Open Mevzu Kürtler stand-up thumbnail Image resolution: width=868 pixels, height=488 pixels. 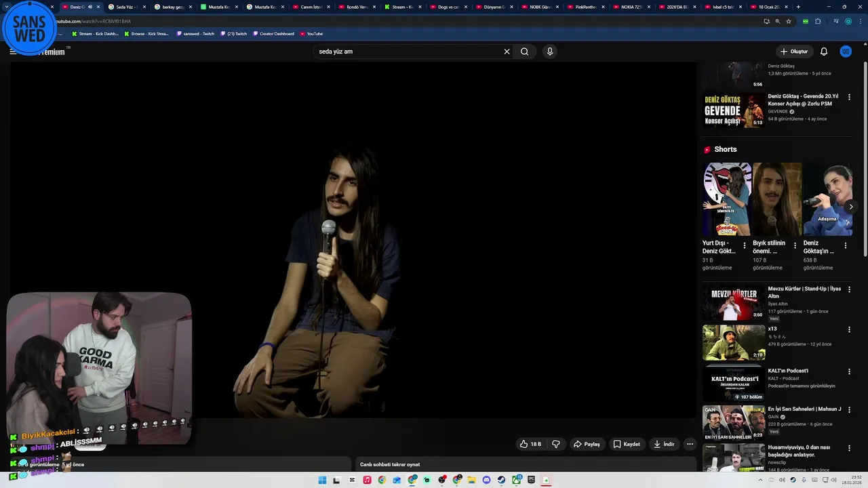pyautogui.click(x=733, y=302)
